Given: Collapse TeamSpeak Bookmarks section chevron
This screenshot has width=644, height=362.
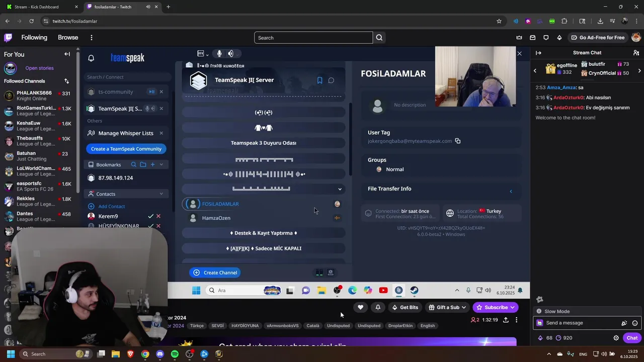Looking at the screenshot, I should click(161, 164).
